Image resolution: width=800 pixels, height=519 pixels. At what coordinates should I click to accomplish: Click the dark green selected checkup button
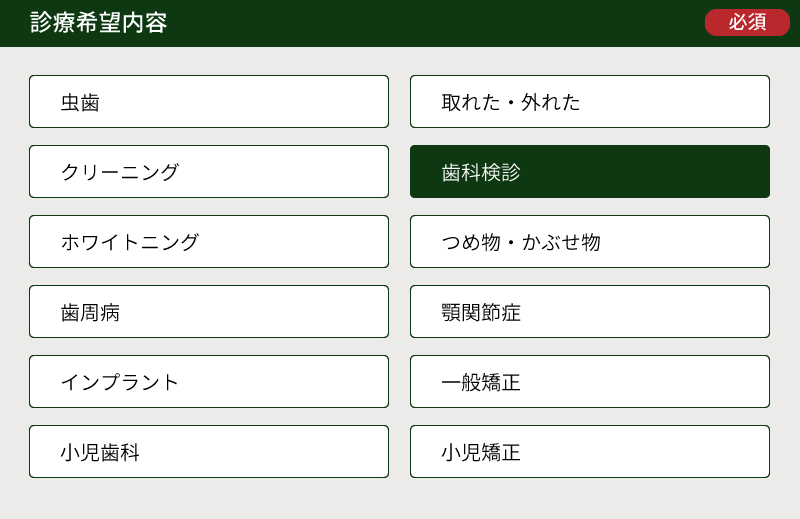point(589,172)
